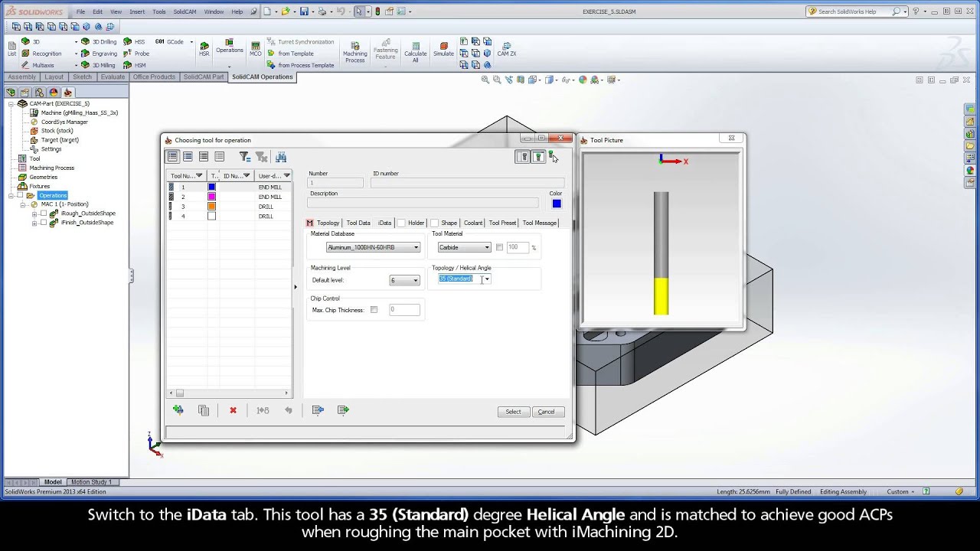Open the Motion Study 1 tab
The image size is (980, 551).
[92, 482]
